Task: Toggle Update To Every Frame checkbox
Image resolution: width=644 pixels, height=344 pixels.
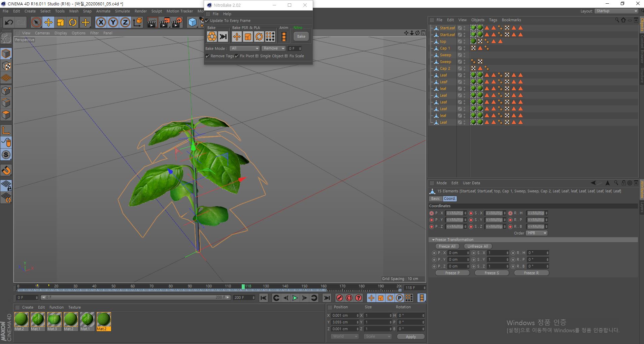Action: pyautogui.click(x=207, y=21)
